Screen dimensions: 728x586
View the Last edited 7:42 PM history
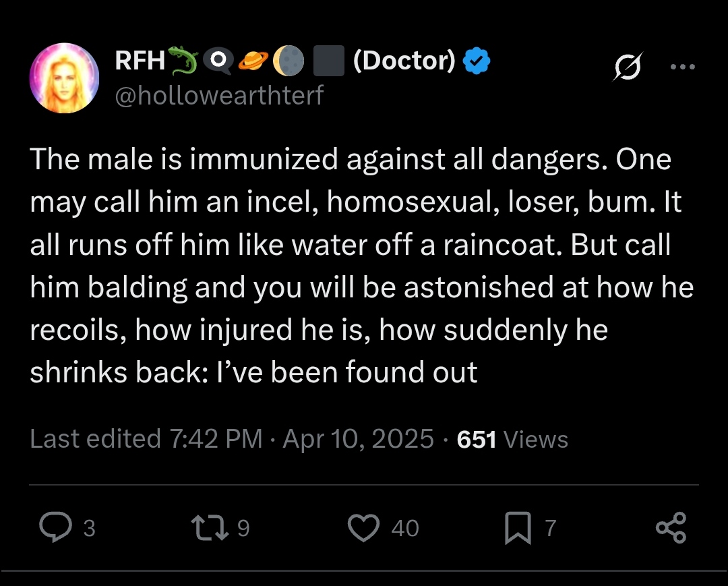(146, 439)
